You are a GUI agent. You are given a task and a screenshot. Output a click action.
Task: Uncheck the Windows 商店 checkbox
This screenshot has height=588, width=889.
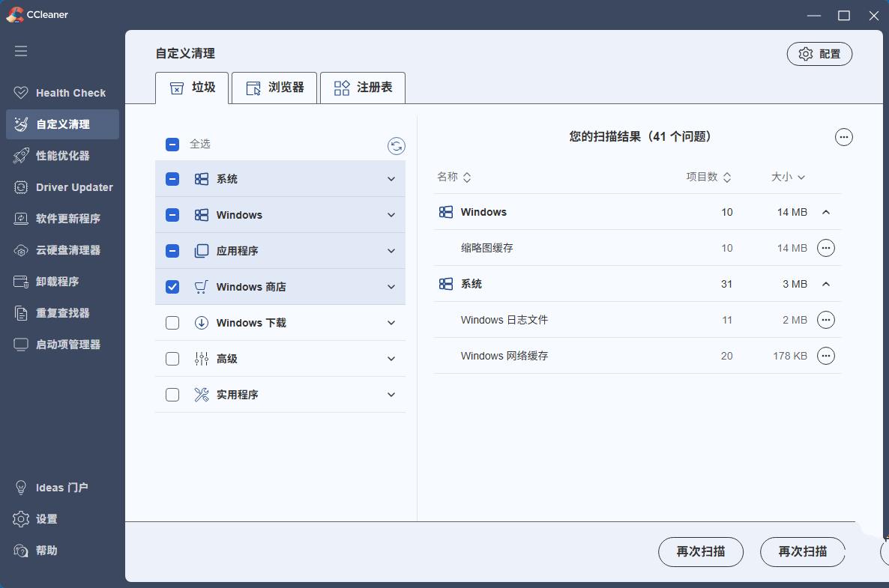pos(172,286)
